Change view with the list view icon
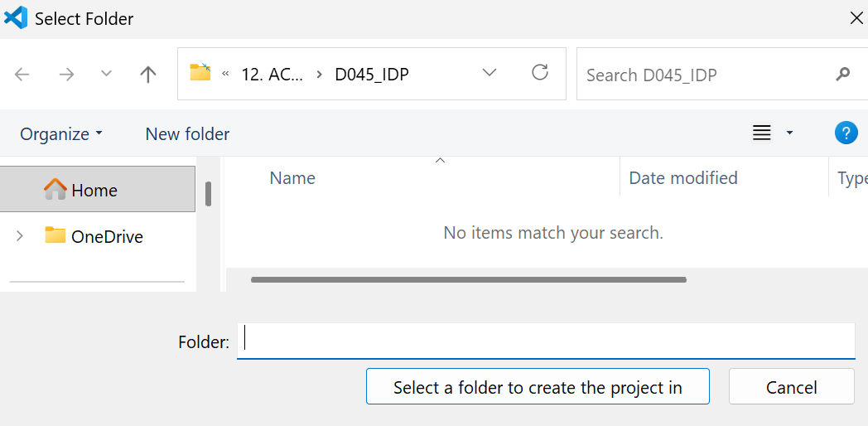The image size is (868, 426). click(x=762, y=133)
